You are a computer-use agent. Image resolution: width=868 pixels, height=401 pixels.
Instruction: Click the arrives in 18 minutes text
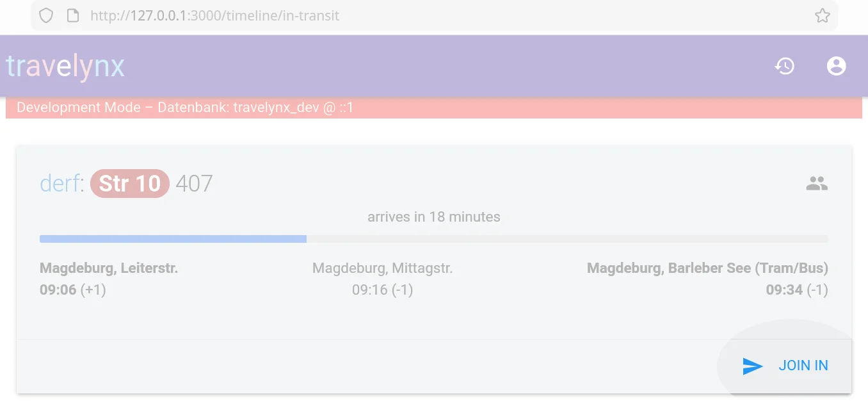point(433,217)
